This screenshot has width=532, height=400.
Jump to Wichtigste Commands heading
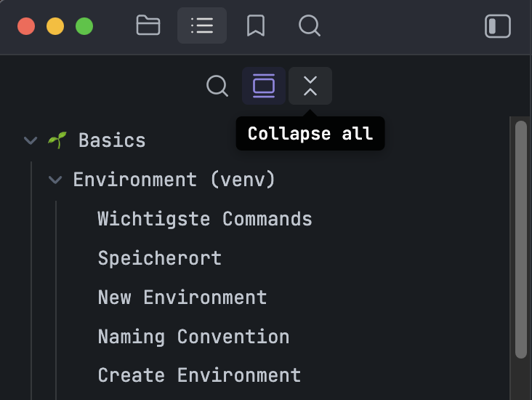[205, 219]
